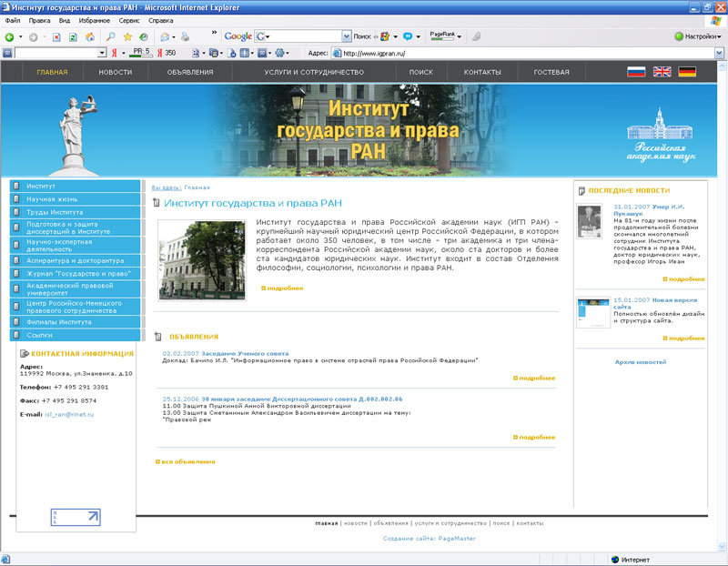Click the red Yandex Я icon before PR: 5
This screenshot has width=728, height=566.
click(115, 53)
